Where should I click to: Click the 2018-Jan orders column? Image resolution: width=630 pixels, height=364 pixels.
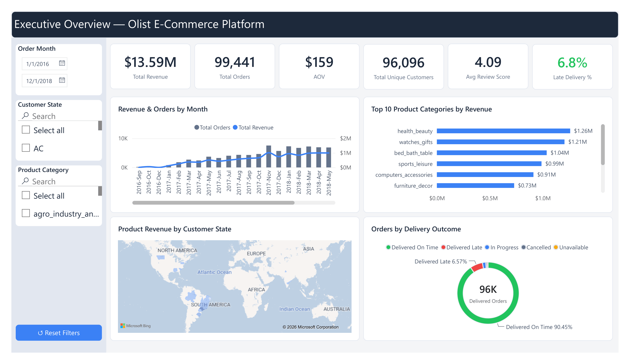point(289,157)
